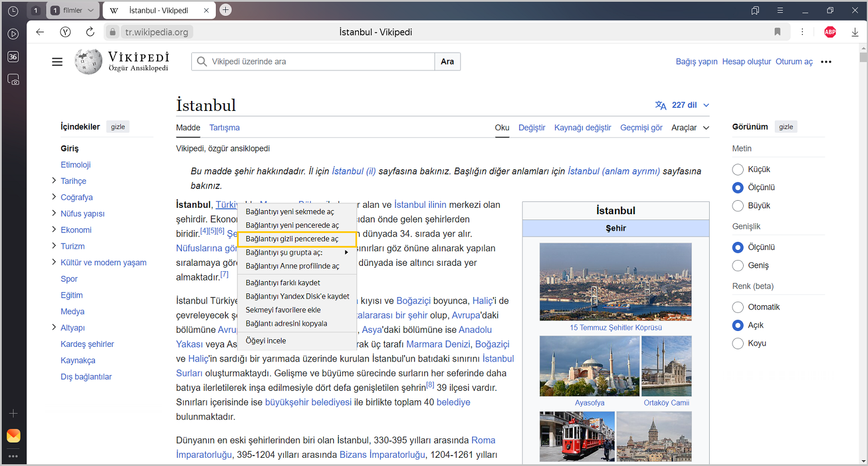868x466 pixels.
Task: Open the screenshot tool in sidebar
Action: [13, 79]
